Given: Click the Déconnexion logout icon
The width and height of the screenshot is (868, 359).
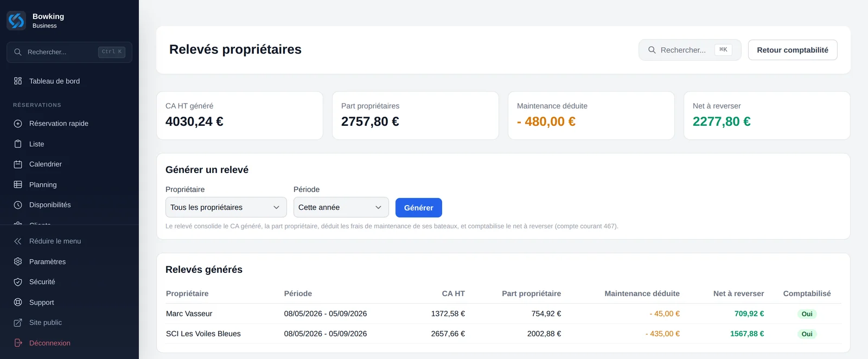Looking at the screenshot, I should [18, 343].
